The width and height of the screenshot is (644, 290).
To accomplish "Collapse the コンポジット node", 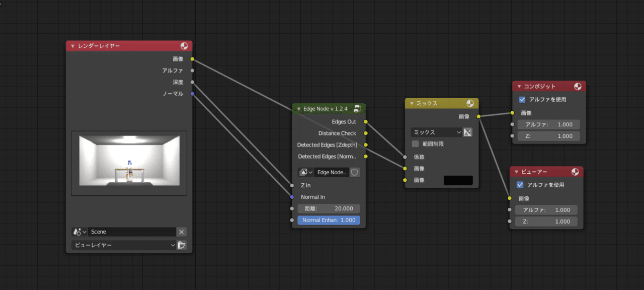I will (x=519, y=87).
